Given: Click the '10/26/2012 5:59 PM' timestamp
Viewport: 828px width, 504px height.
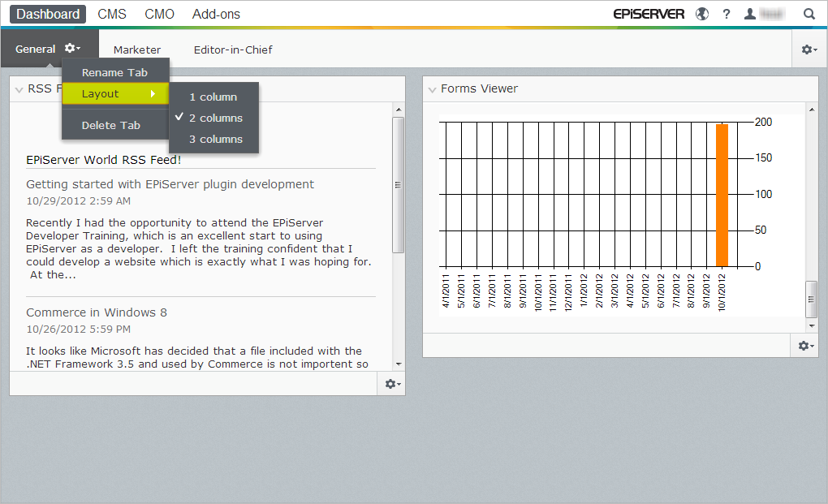Looking at the screenshot, I should (79, 330).
